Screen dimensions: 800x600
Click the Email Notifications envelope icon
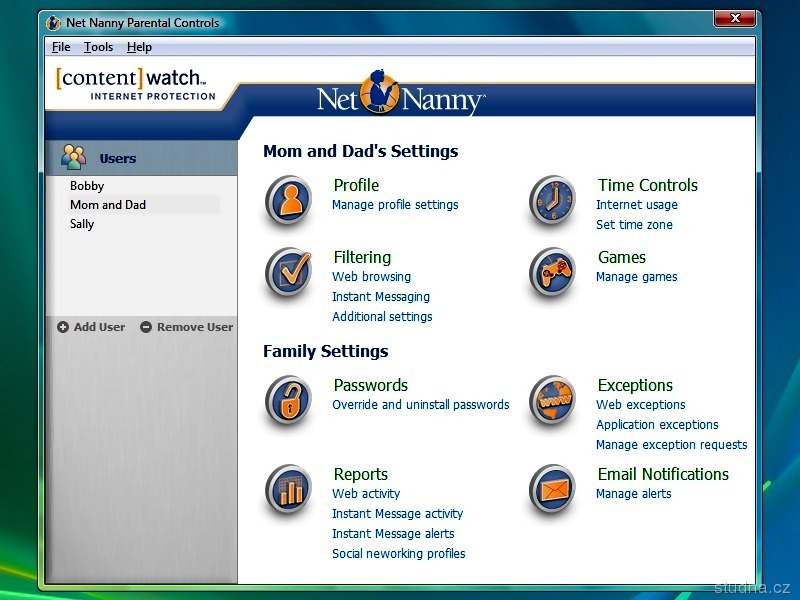coord(553,489)
